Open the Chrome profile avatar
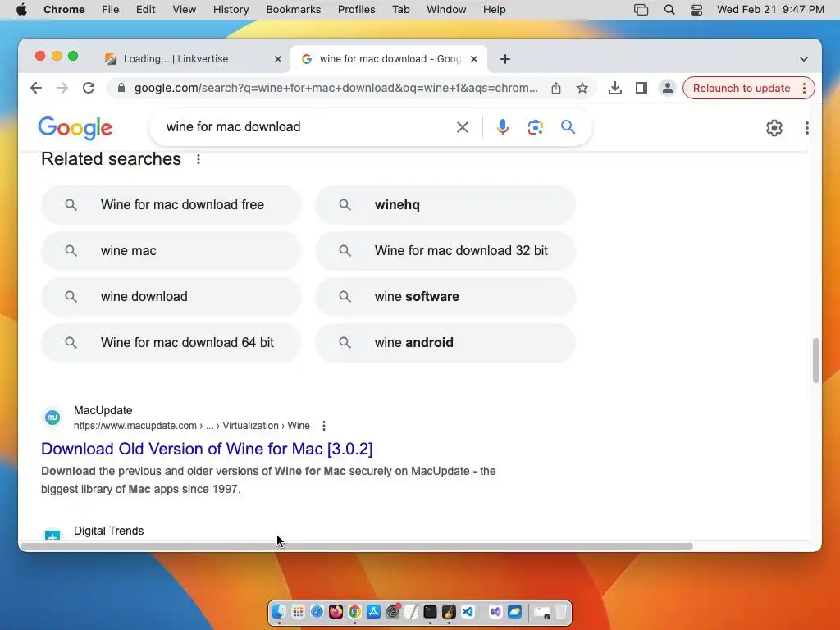The width and height of the screenshot is (840, 630). [x=668, y=88]
